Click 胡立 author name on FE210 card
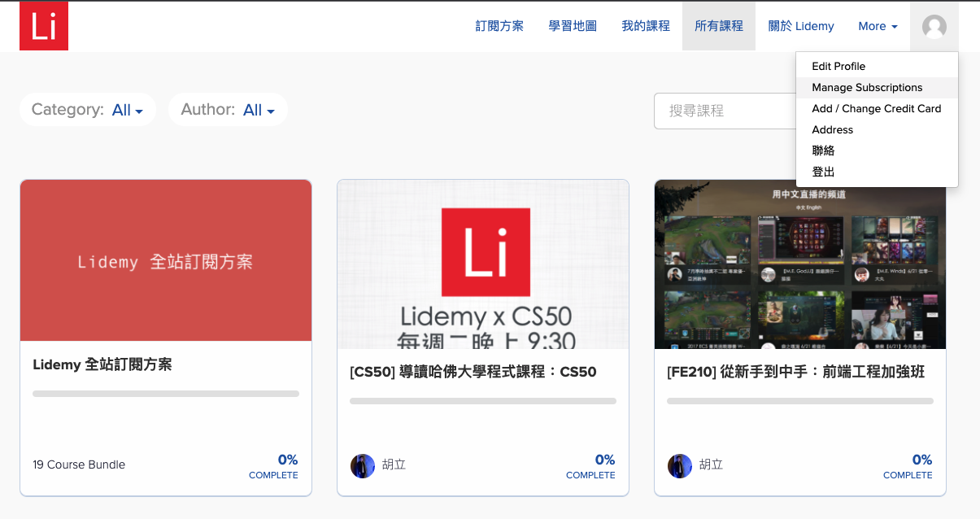 [712, 465]
